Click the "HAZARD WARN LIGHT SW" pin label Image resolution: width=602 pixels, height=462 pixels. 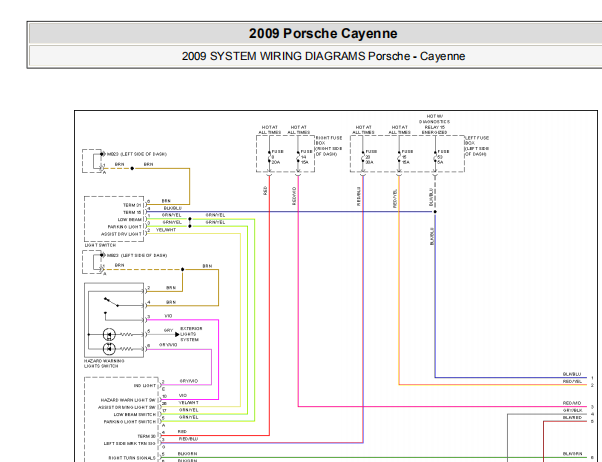click(x=128, y=400)
